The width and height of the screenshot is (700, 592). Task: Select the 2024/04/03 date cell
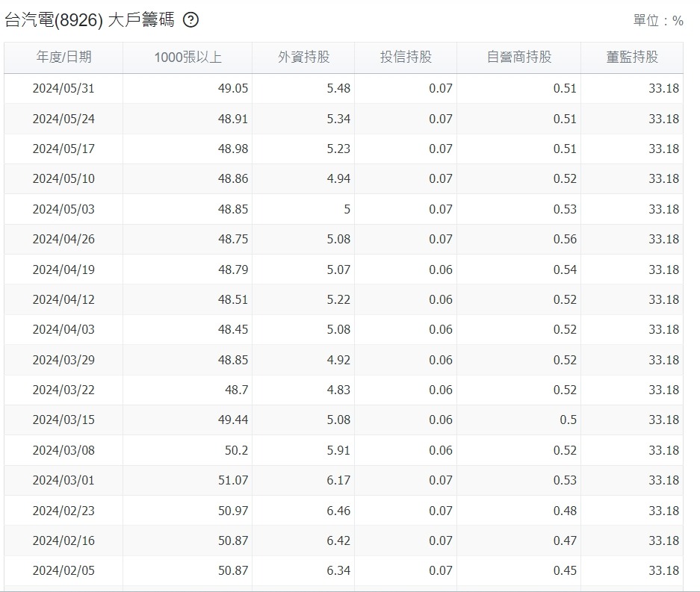pos(64,329)
